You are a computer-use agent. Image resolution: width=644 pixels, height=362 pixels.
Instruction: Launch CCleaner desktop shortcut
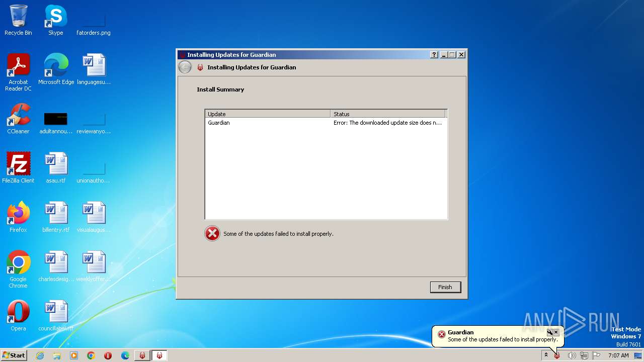coord(18,119)
